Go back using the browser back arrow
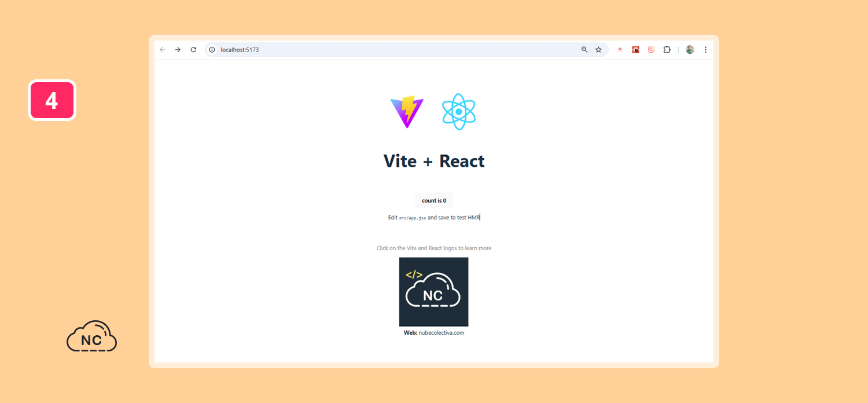Screen dimensions: 868x403 pyautogui.click(x=163, y=50)
